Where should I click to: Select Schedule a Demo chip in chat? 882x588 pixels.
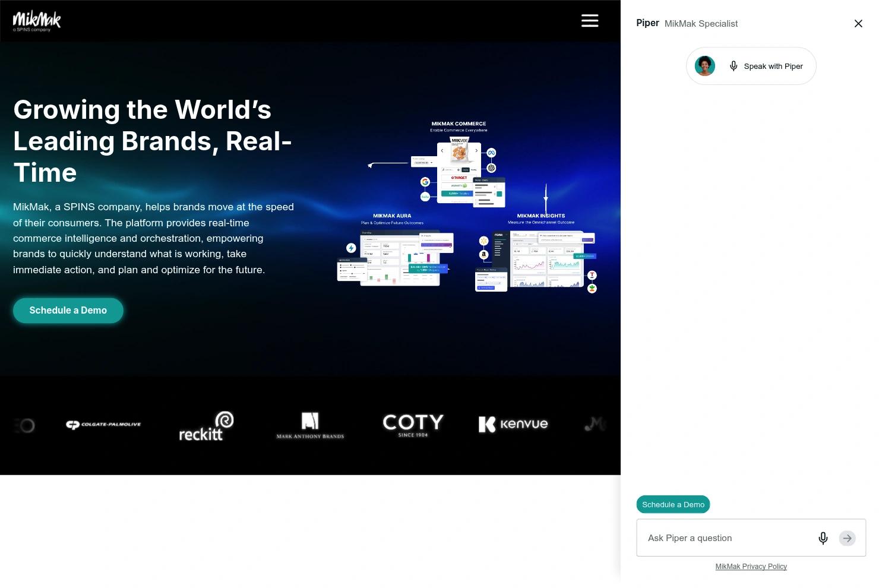[x=673, y=504]
